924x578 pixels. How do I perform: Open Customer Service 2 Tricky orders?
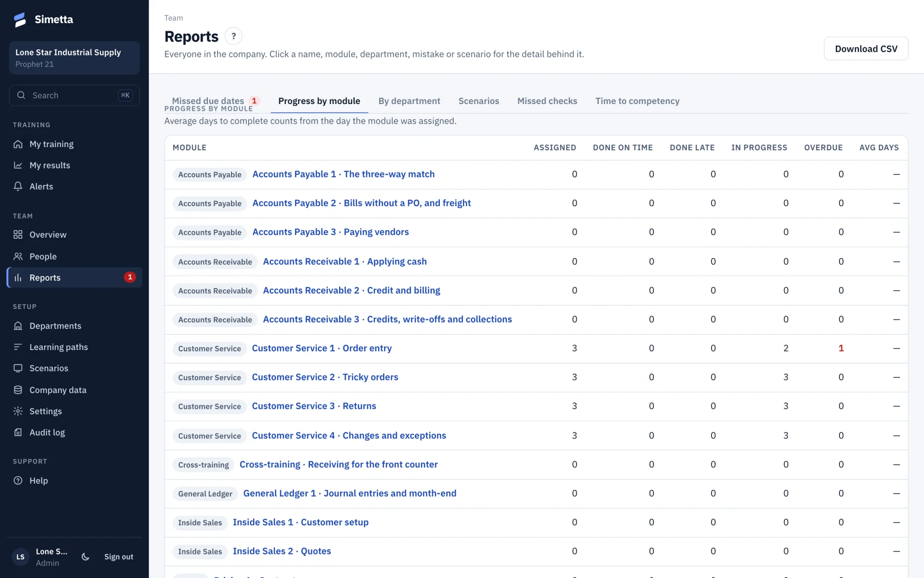325,377
